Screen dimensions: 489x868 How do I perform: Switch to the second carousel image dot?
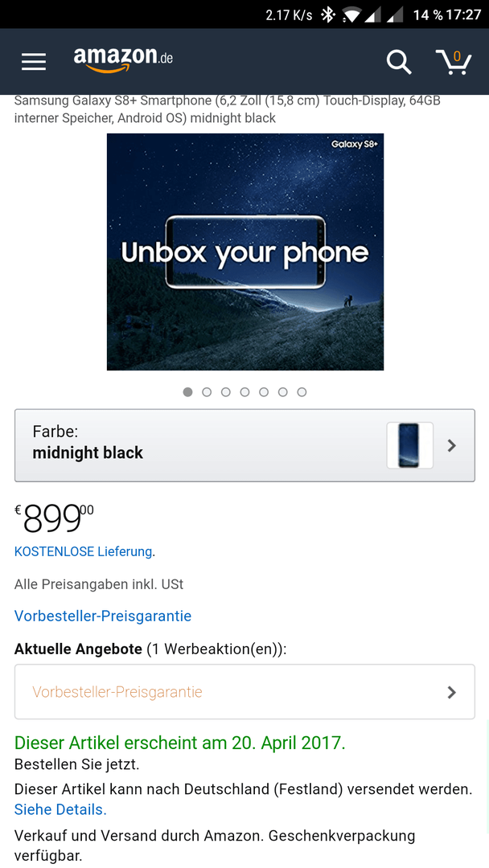point(207,392)
